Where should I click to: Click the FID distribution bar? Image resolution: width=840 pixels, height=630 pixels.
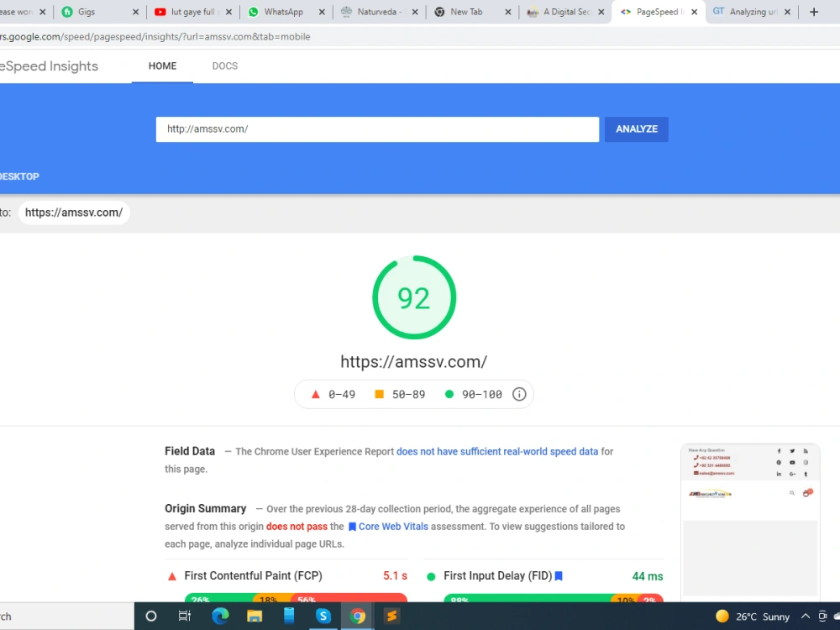[554, 597]
